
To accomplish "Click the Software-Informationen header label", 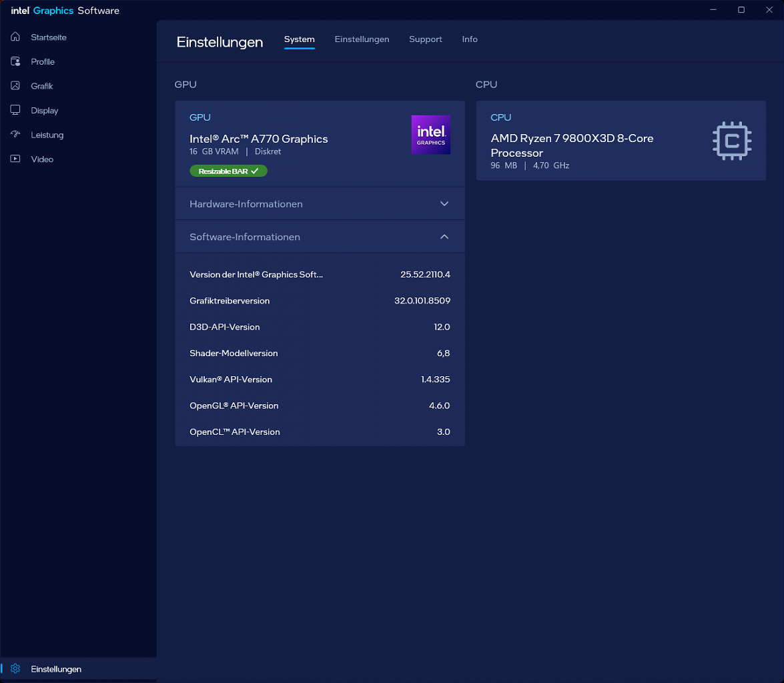I will coord(245,237).
